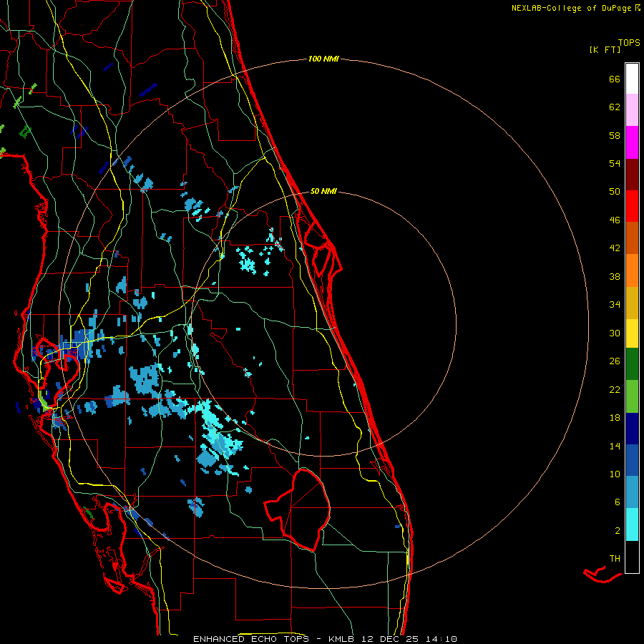644x644 pixels.
Task: Click the '10' legend value
Action: pos(615,474)
